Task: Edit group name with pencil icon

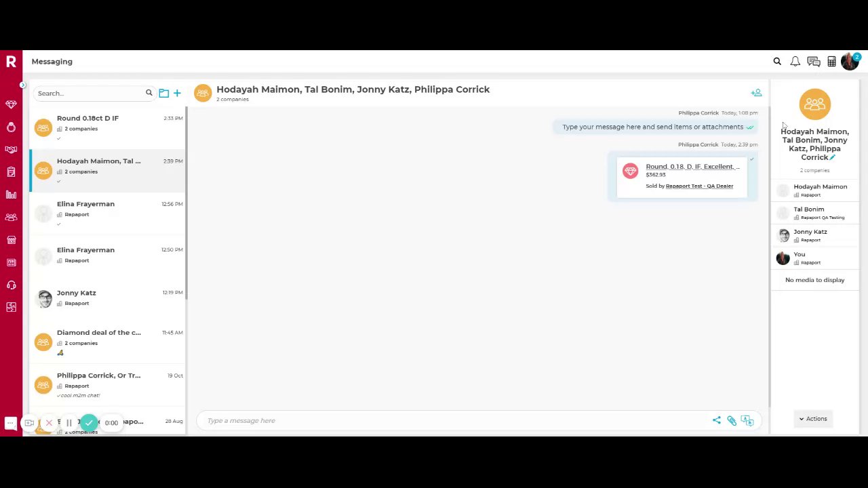Action: click(x=833, y=157)
